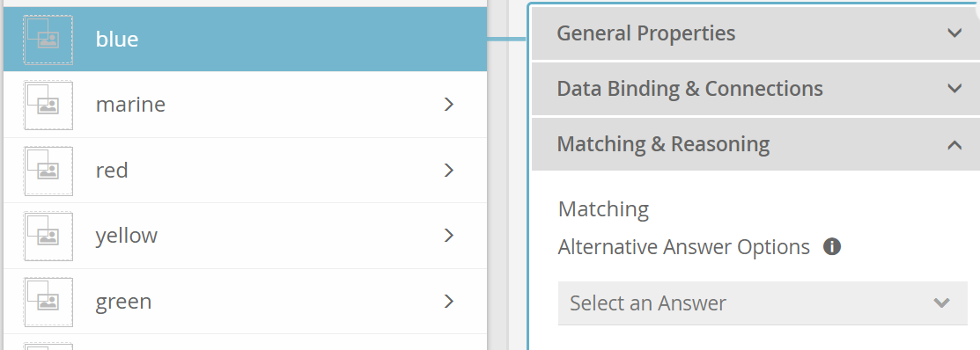Screen dimensions: 980x350
Task: Click the image placeholder icon for green
Action: 48,302
